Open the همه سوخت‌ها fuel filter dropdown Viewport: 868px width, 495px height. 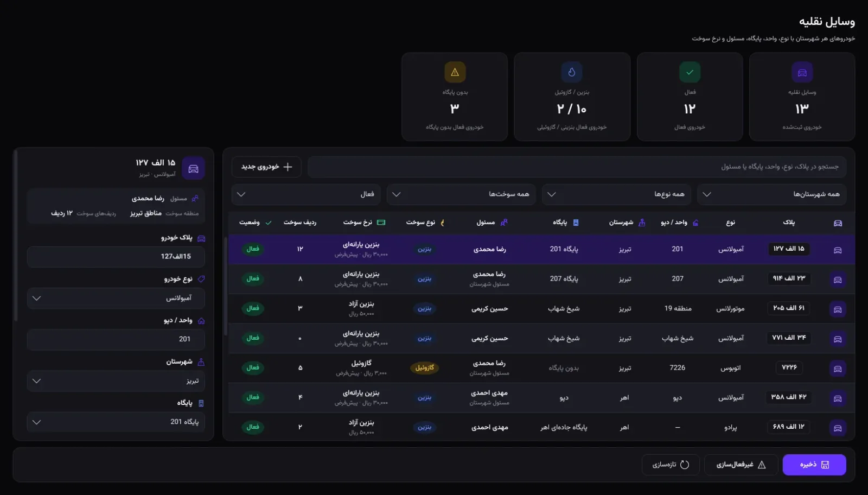[462, 194]
